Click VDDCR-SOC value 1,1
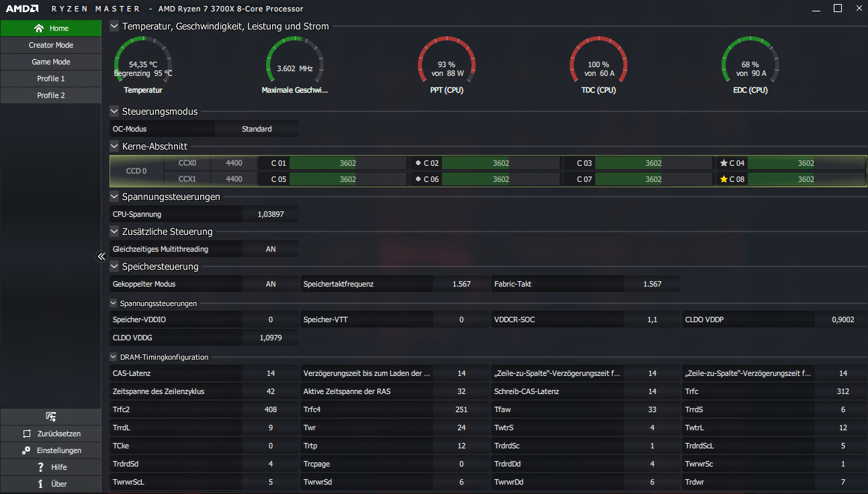The width and height of the screenshot is (868, 494). tap(652, 319)
